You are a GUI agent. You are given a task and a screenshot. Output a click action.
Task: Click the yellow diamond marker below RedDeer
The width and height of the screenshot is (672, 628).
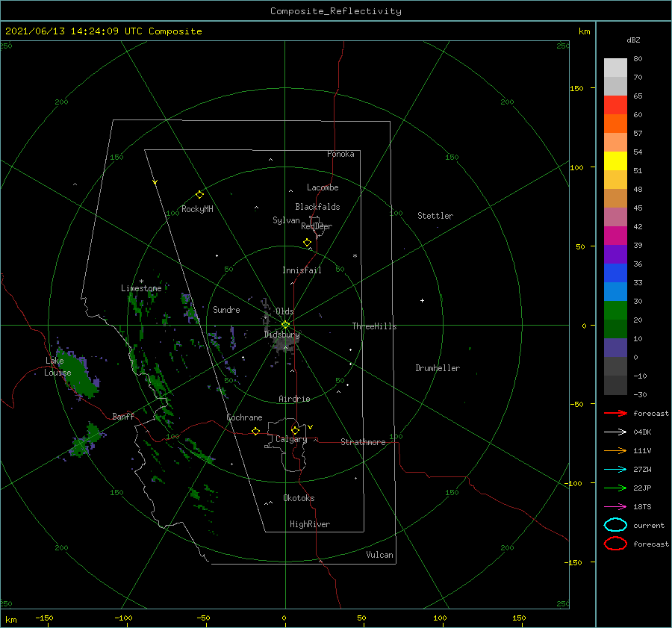coord(308,243)
